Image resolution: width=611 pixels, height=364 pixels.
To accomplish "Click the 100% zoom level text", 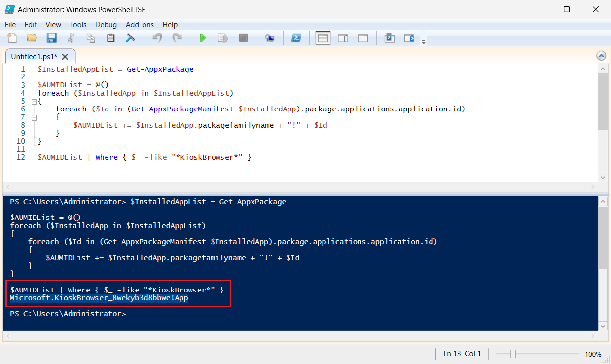I will tap(593, 354).
